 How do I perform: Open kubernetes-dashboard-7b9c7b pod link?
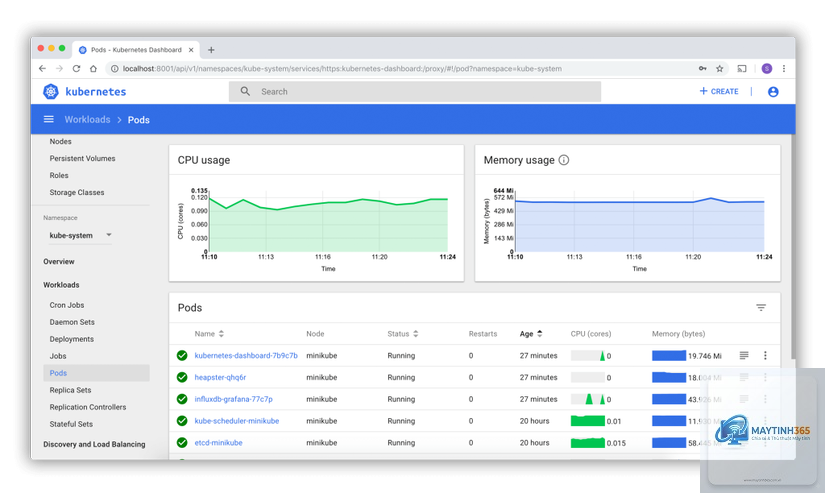246,356
